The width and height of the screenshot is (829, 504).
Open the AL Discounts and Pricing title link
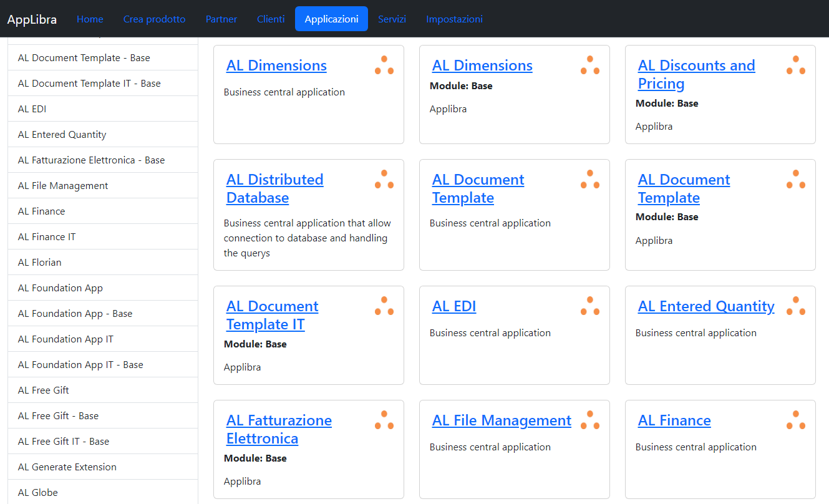tap(696, 74)
